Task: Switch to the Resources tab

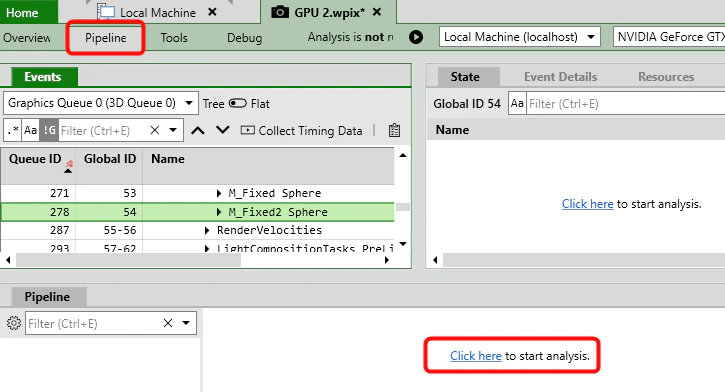Action: click(666, 77)
